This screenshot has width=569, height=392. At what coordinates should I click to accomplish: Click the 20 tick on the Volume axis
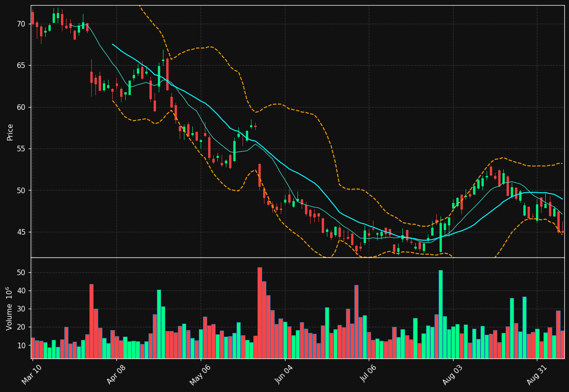(22, 327)
